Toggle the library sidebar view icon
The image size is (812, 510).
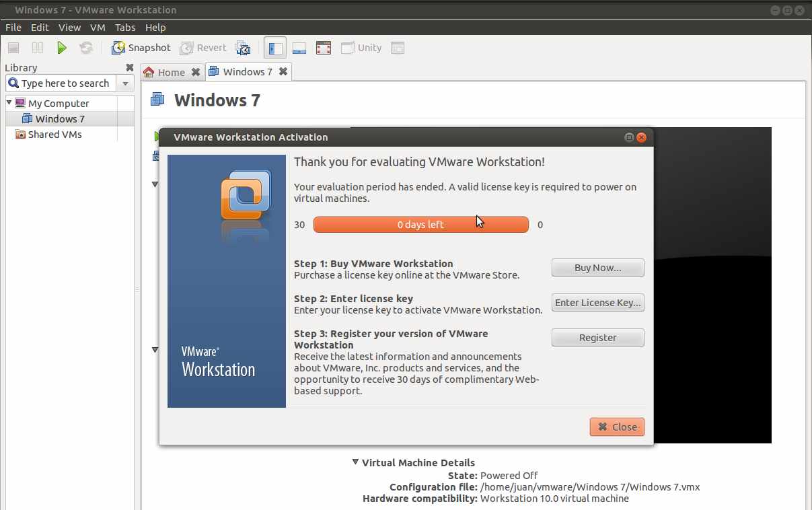click(x=275, y=48)
